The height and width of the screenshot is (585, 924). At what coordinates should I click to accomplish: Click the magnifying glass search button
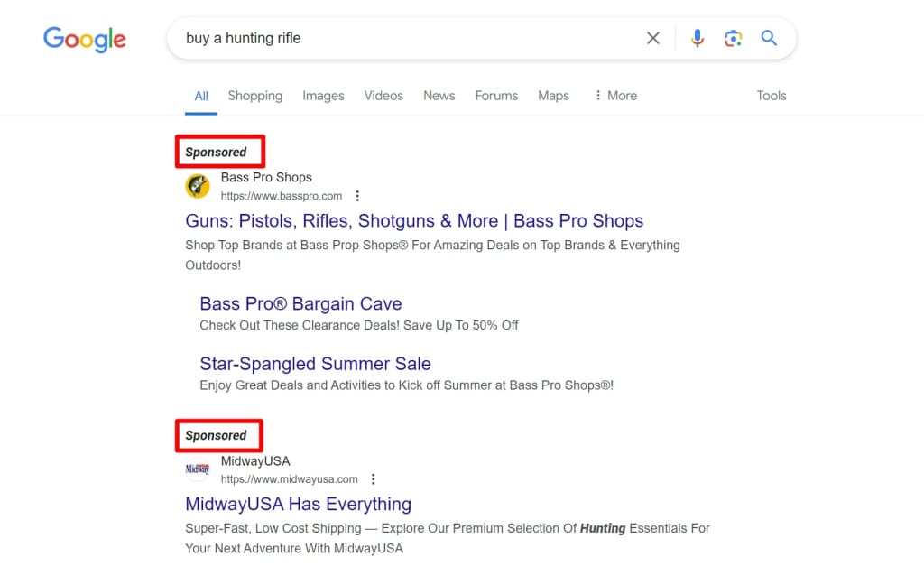[x=769, y=38]
